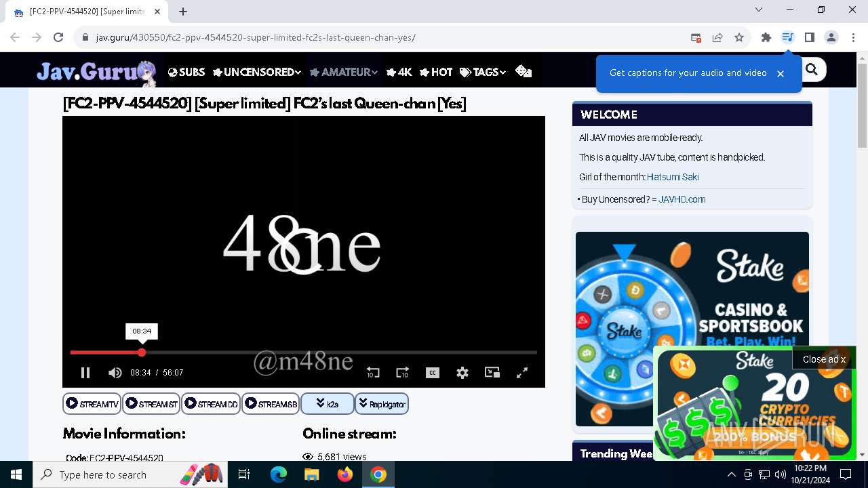Click Close ad x on Stake popup

click(x=824, y=359)
